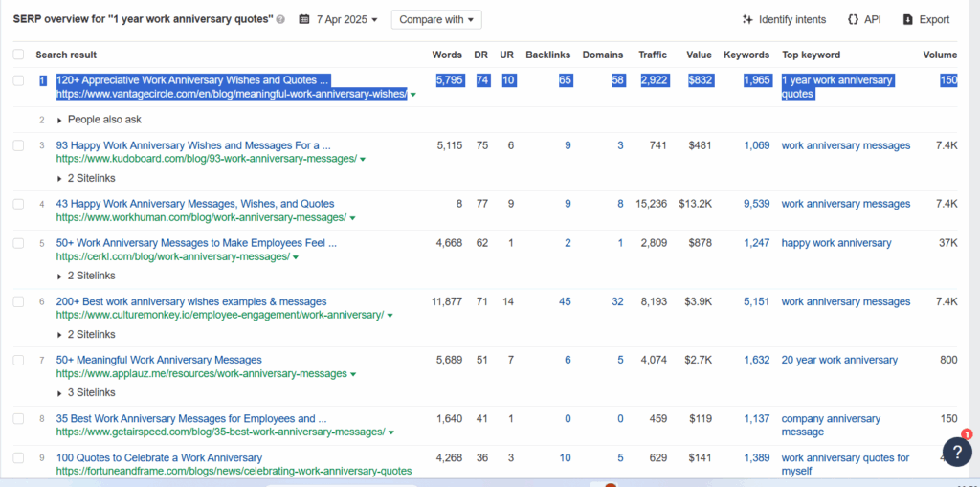
Task: Expand 2 Sitelinks under cerkl.com
Action: click(x=86, y=276)
